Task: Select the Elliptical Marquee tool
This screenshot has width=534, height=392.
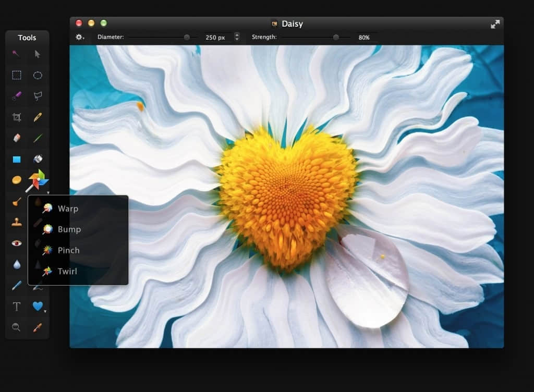Action: (38, 75)
